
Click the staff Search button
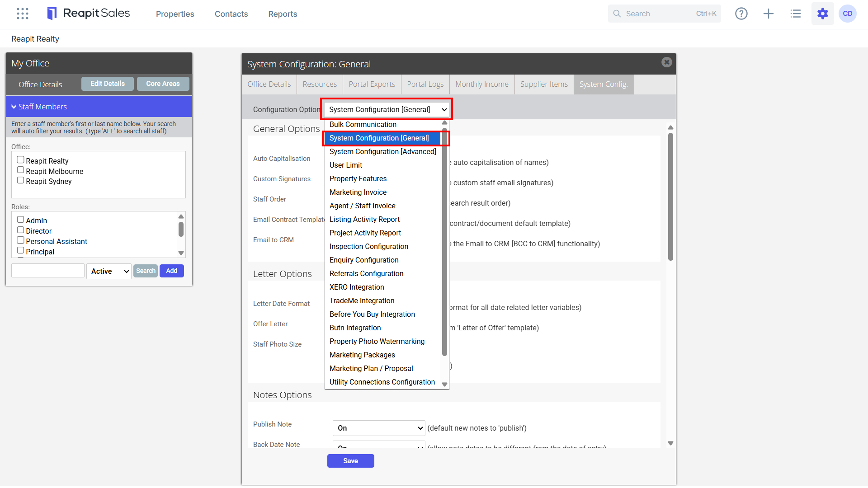coord(146,271)
